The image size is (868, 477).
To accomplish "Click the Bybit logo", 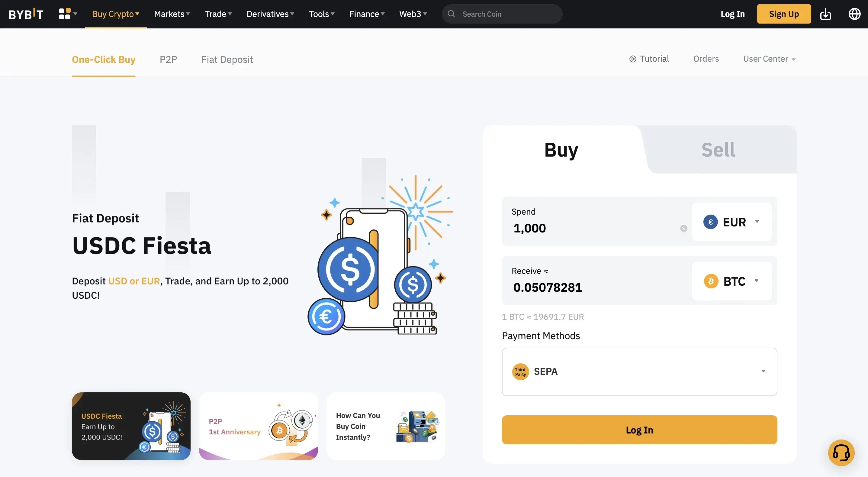I will (26, 14).
